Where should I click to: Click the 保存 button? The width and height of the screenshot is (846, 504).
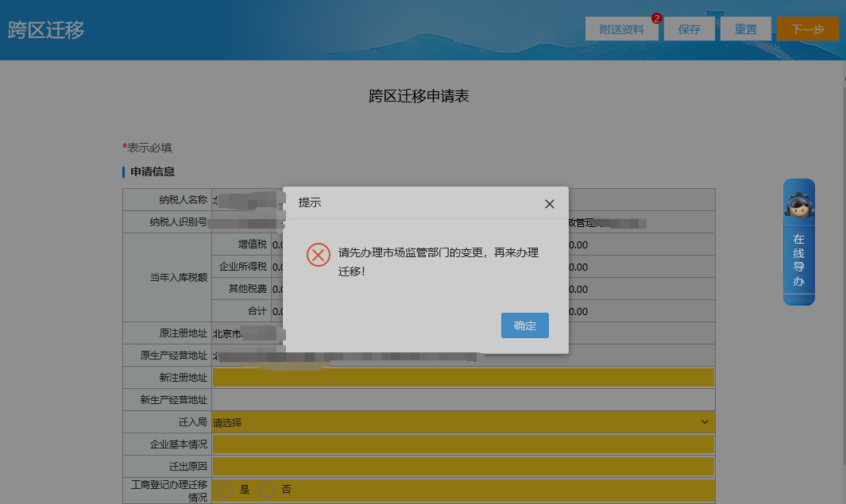point(689,29)
